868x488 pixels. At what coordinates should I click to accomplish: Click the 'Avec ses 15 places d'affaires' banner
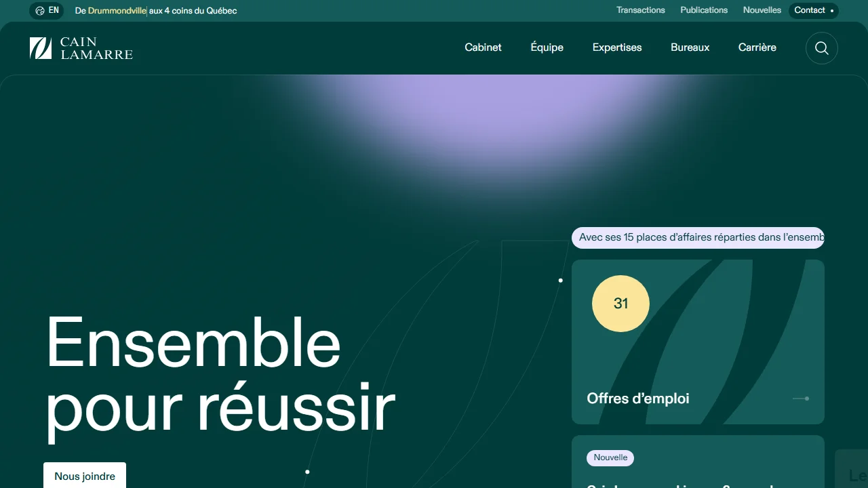tap(698, 238)
